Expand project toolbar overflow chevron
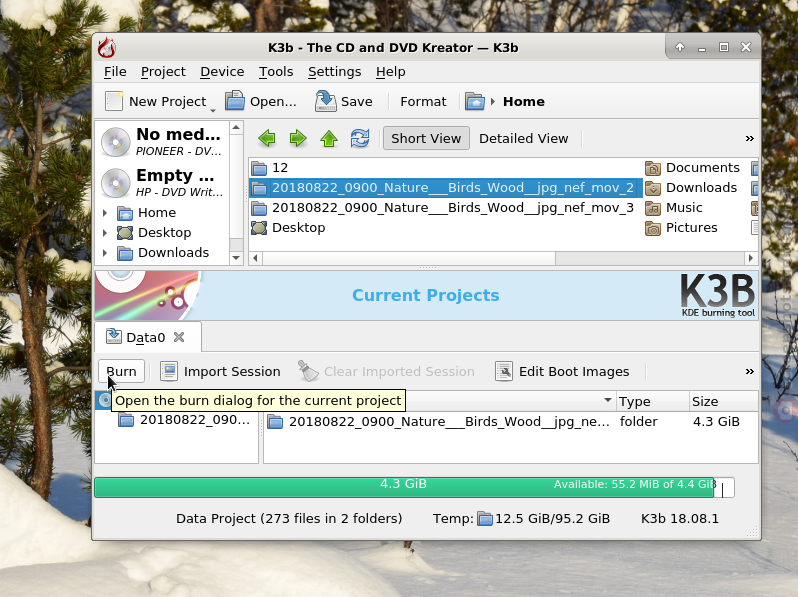 tap(750, 372)
